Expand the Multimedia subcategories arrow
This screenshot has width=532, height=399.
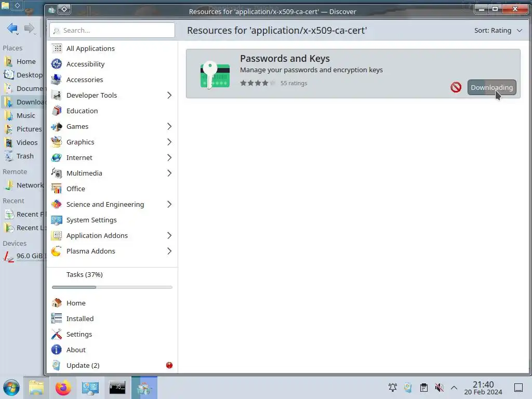point(169,174)
